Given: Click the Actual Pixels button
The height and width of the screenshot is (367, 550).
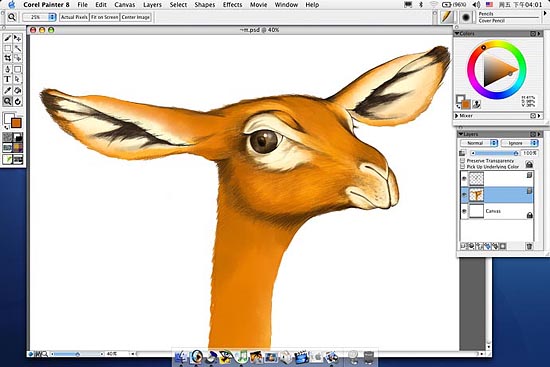Looking at the screenshot, I should click(x=74, y=17).
